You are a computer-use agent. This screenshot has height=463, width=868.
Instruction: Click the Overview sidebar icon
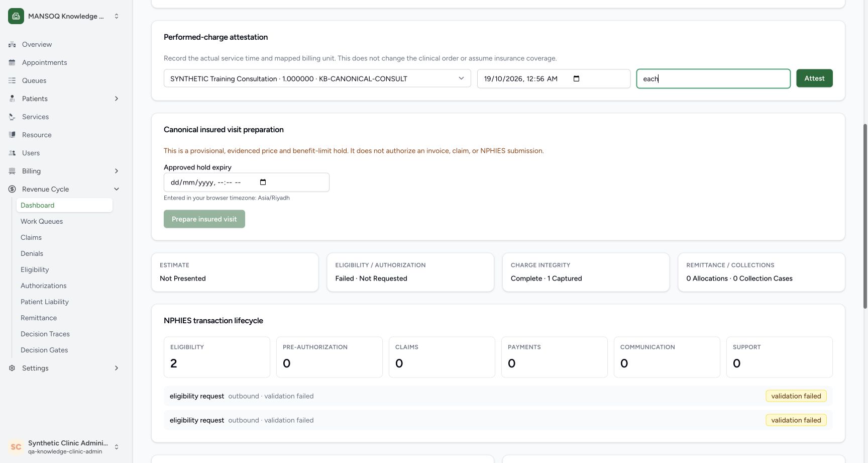(12, 44)
